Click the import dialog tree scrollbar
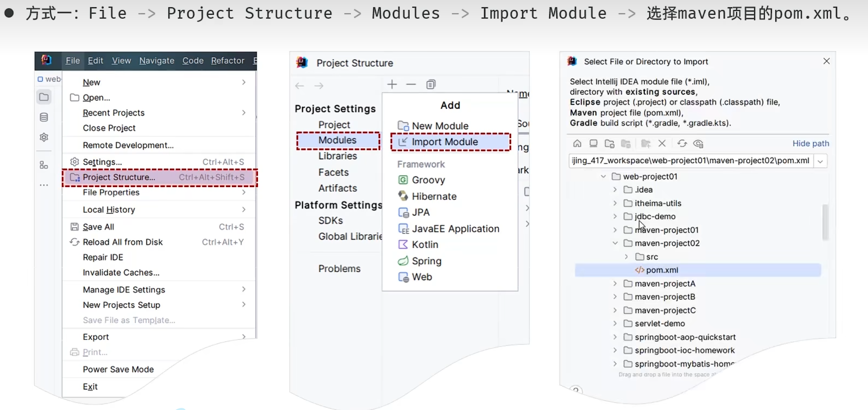Viewport: 868px width, 410px height. [826, 223]
